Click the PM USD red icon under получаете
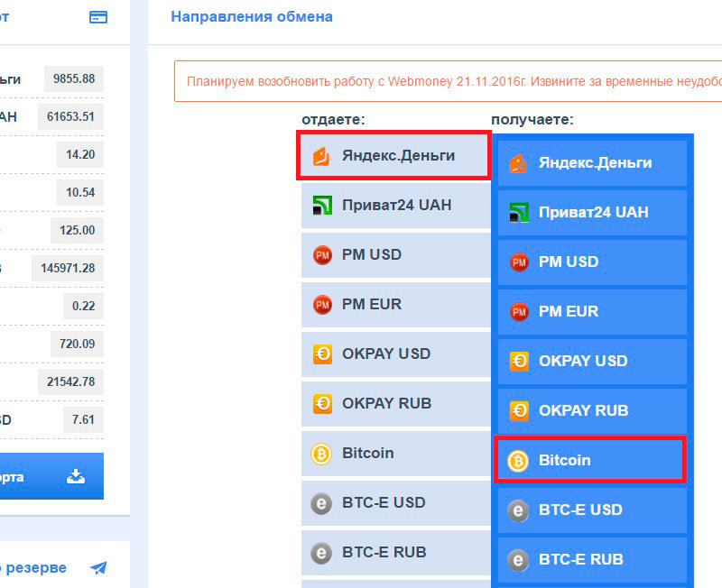The image size is (722, 588). pyautogui.click(x=519, y=262)
